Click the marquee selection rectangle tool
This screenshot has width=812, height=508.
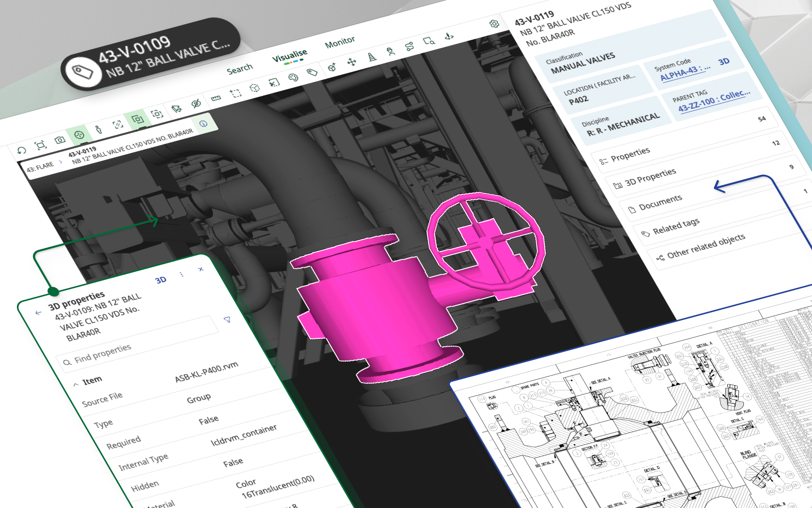[x=235, y=93]
